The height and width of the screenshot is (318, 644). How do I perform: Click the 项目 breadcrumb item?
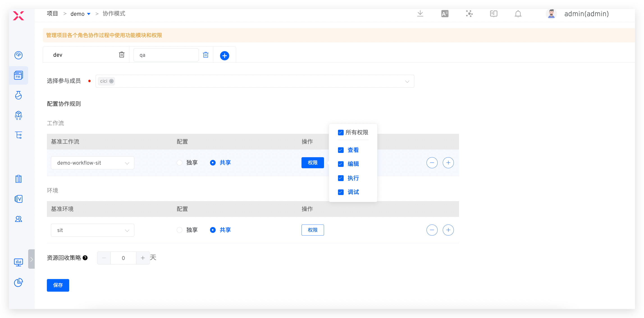(52, 14)
